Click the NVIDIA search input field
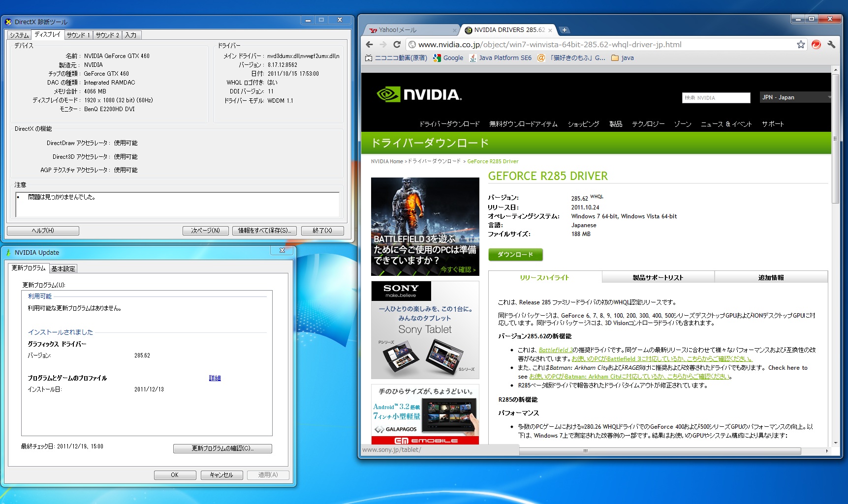Viewport: 848px width, 504px height. point(716,98)
